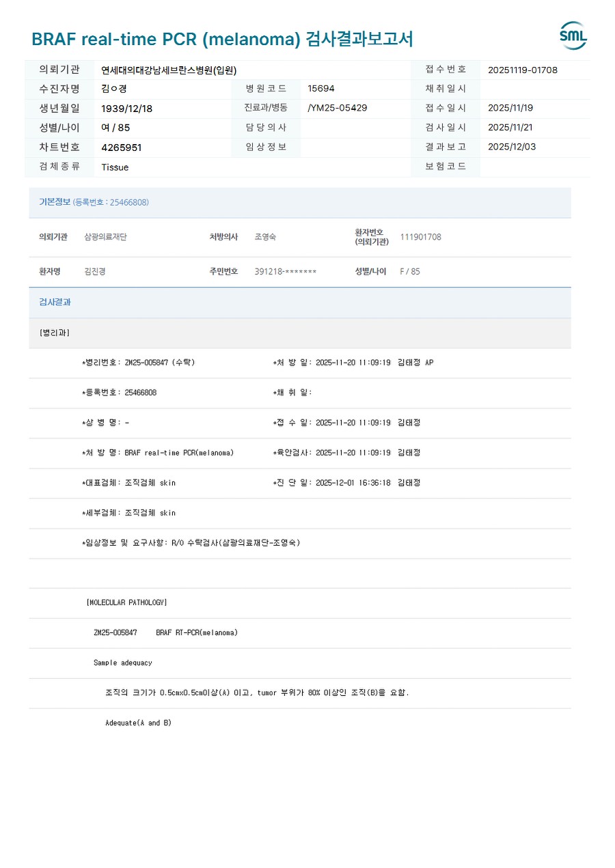Click the '*세부검체: 조직검체 skin' line
The image size is (615, 868).
click(128, 513)
